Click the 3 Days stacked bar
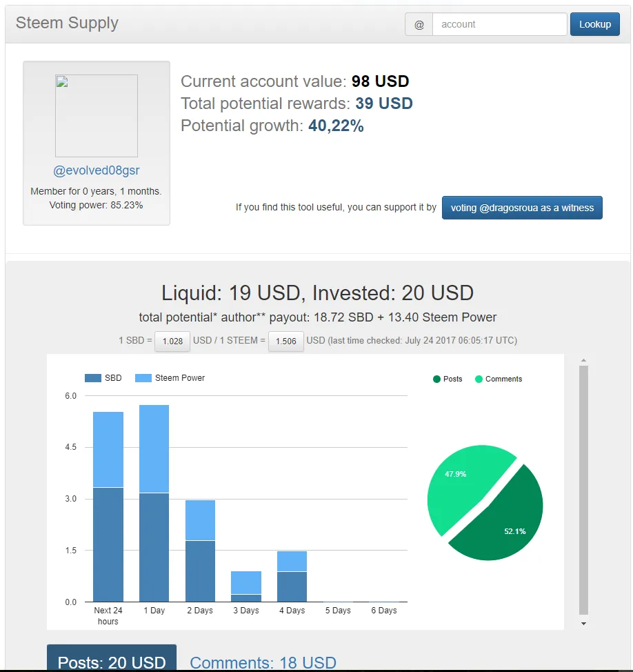Image resolution: width=633 pixels, height=672 pixels. 246,586
